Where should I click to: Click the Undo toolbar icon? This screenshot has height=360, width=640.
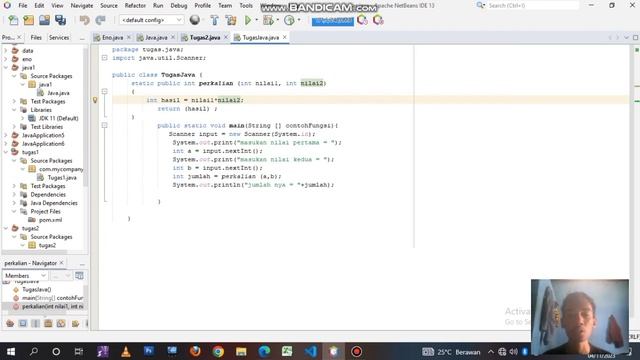tap(84, 20)
